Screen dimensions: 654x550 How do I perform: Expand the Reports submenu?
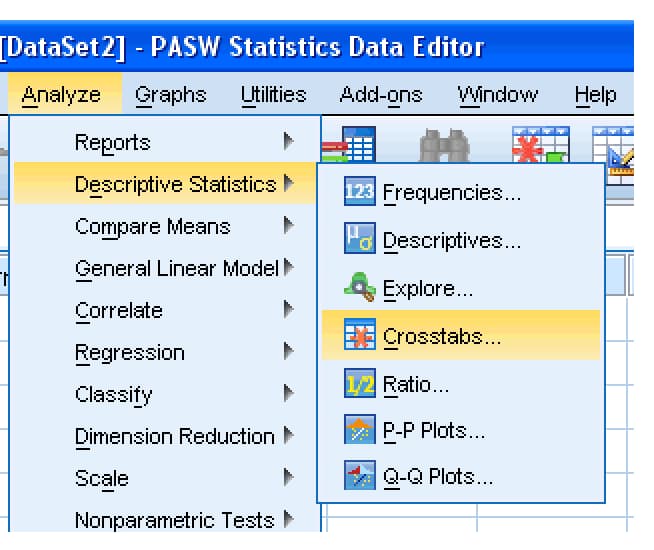(164, 141)
